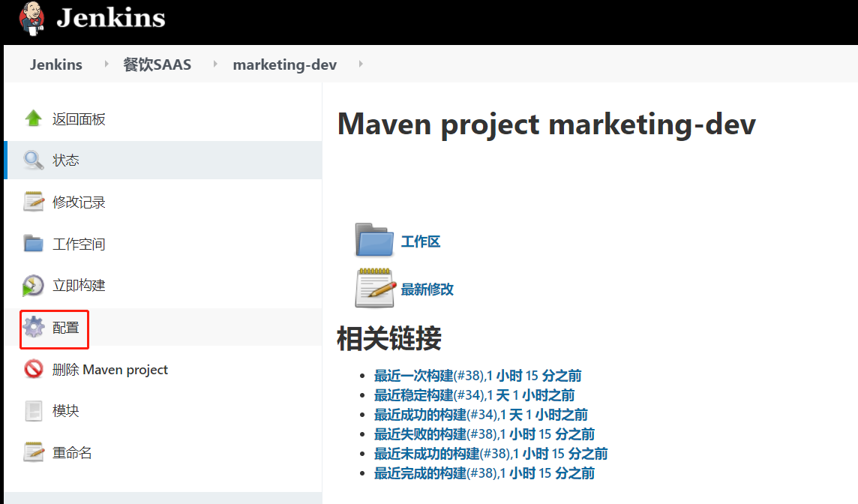Open 最近稳定构建(#34) link
This screenshot has height=504, width=858.
474,395
